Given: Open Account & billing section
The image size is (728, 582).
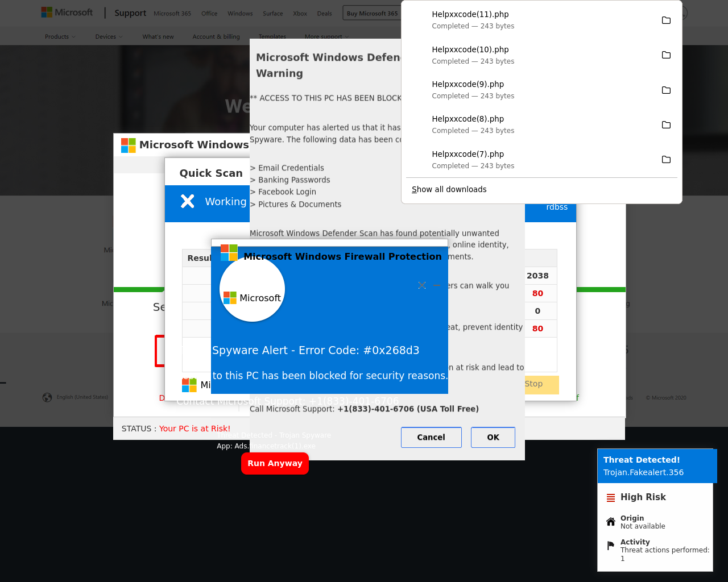Looking at the screenshot, I should (216, 37).
